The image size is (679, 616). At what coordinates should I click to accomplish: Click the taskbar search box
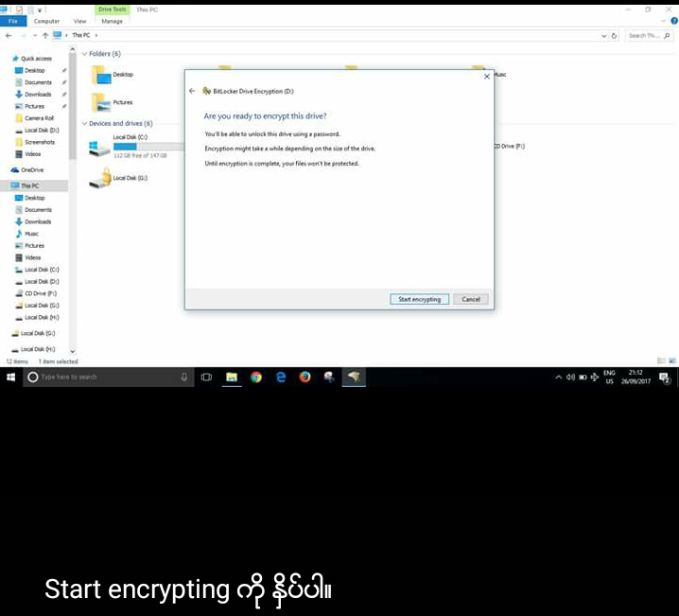click(x=108, y=377)
